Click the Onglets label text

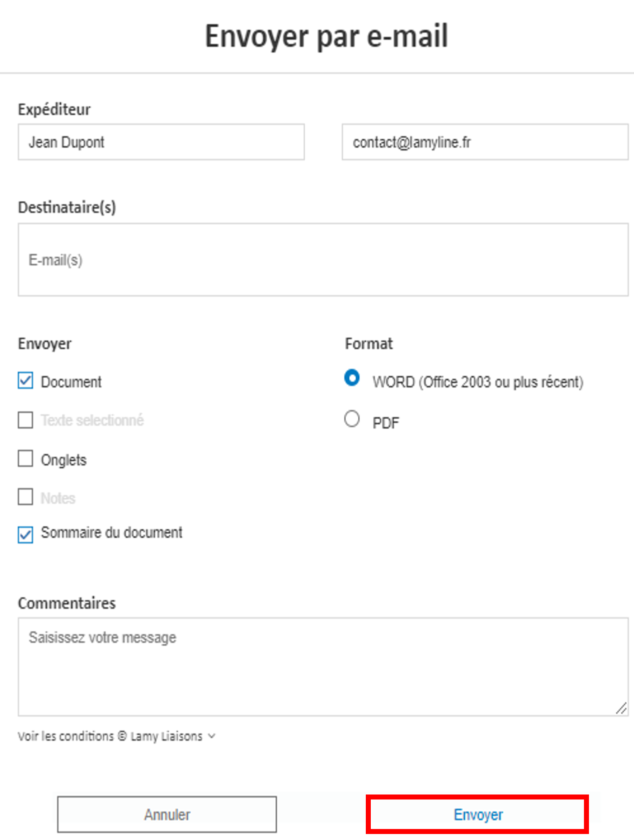click(64, 460)
